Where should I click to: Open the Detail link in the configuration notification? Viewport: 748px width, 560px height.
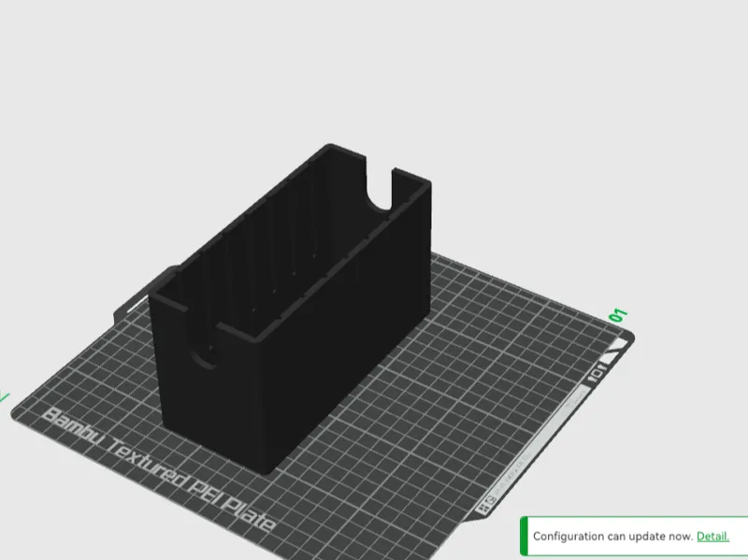coord(712,536)
